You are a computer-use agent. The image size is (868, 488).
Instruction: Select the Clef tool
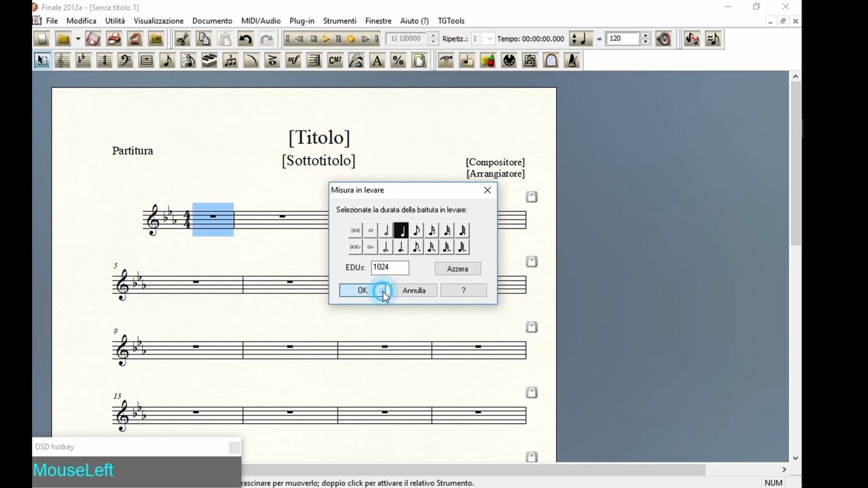(x=125, y=60)
